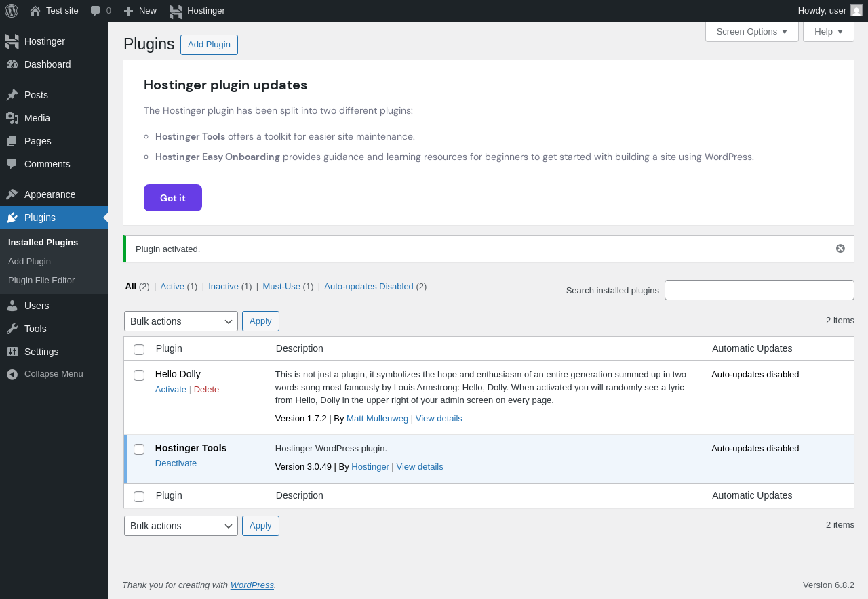
Task: Click the WordPress logo icon
Action: point(12,11)
